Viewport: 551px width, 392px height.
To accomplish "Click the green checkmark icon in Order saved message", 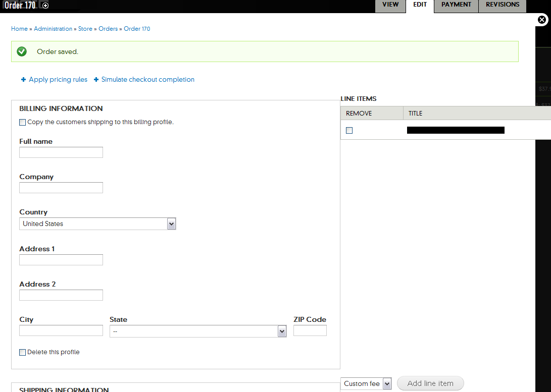I will point(21,51).
